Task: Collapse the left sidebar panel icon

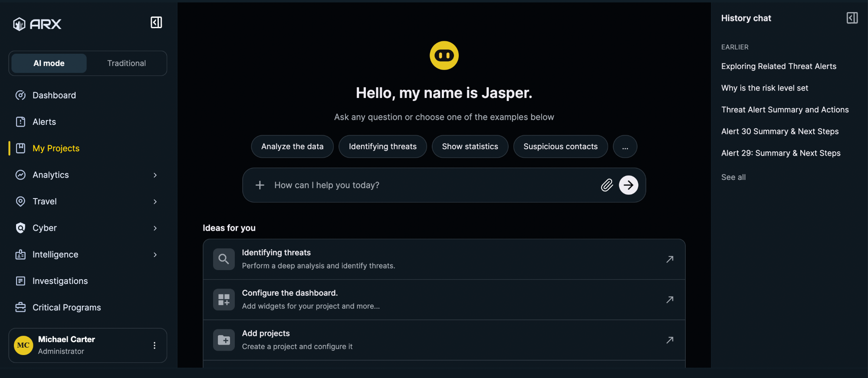Action: [x=156, y=23]
